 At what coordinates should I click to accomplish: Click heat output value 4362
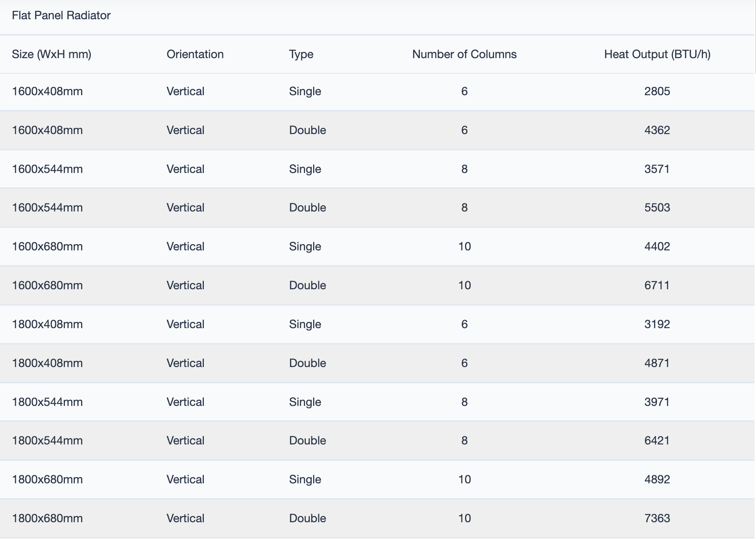point(657,130)
